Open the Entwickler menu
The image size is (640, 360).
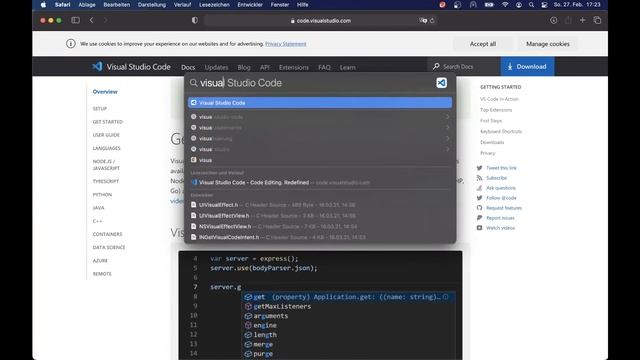(x=250, y=5)
